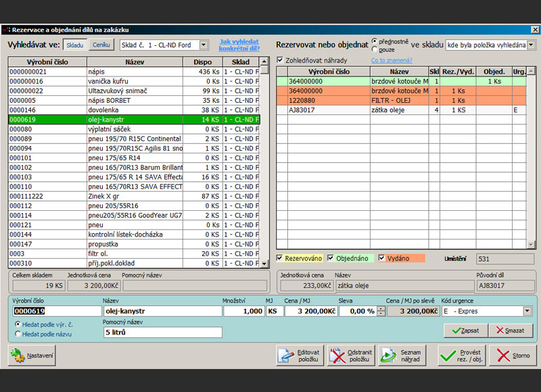
Task: Click the Smazat red X button
Action: 511,330
